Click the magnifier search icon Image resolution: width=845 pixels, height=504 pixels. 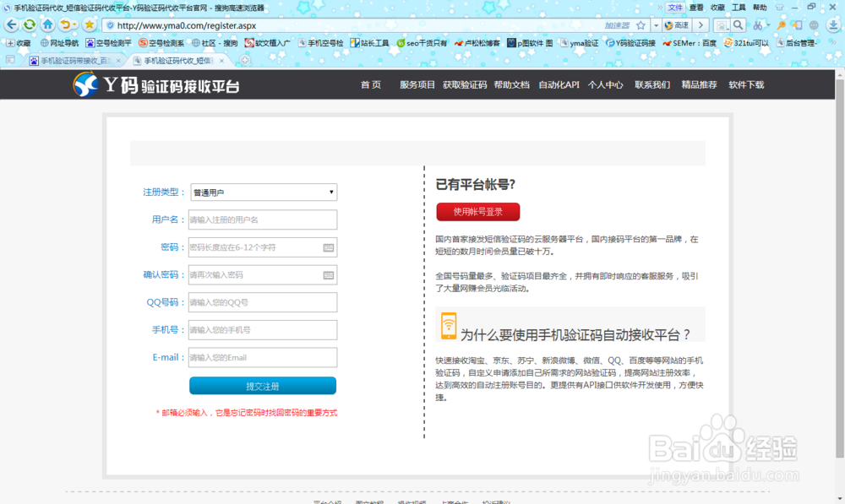click(x=739, y=25)
